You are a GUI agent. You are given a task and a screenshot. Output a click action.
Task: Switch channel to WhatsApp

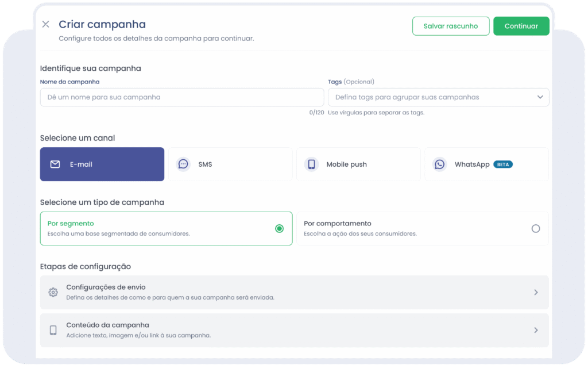pos(472,164)
